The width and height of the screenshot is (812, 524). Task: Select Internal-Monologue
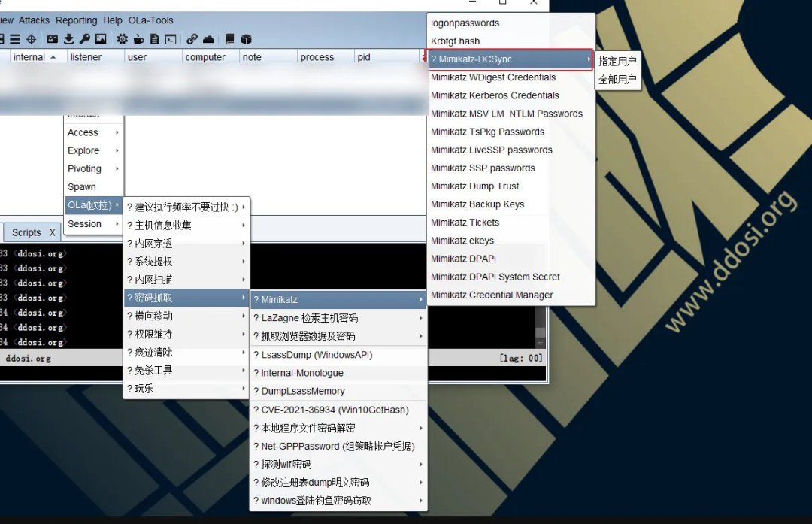[338, 373]
